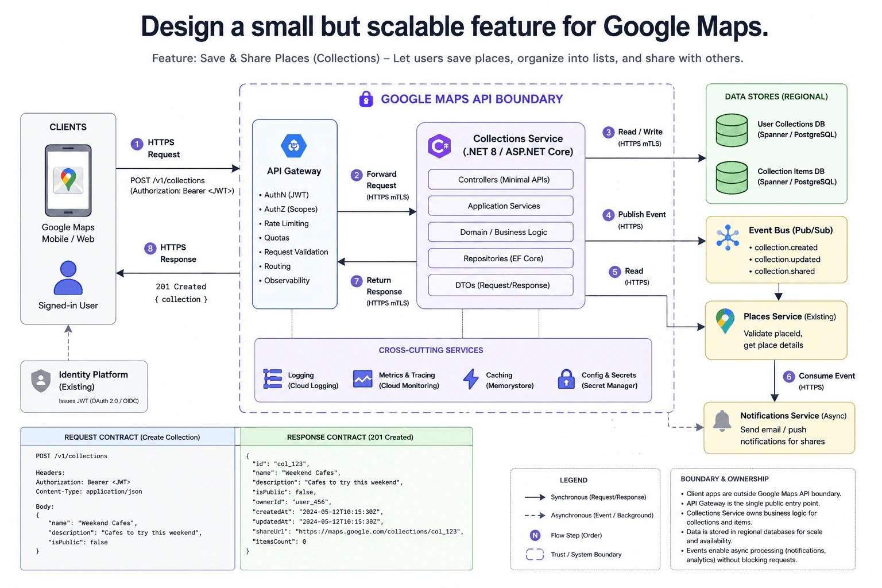Image resolution: width=882 pixels, height=588 pixels.
Task: Click the "Controllers (Minimal APIs)" layer box
Action: tap(501, 179)
